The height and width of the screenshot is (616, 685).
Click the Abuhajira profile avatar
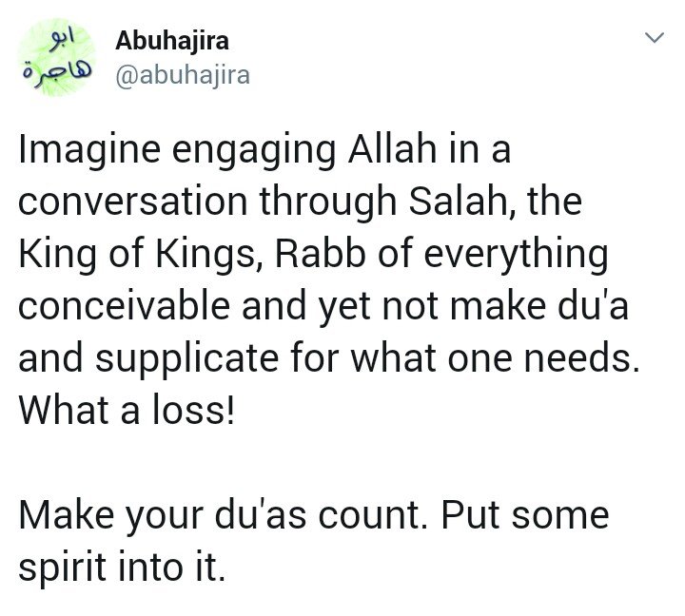[x=55, y=58]
